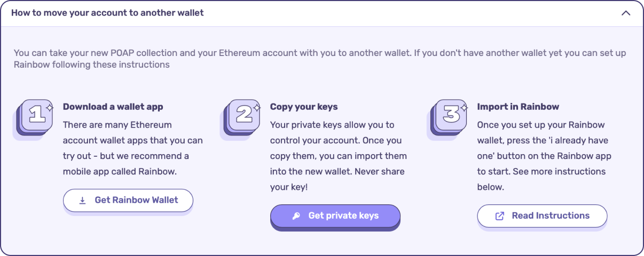The width and height of the screenshot is (644, 256).
Task: Click the 'many Ethereum account wallet apps' description
Action: pyautogui.click(x=132, y=141)
